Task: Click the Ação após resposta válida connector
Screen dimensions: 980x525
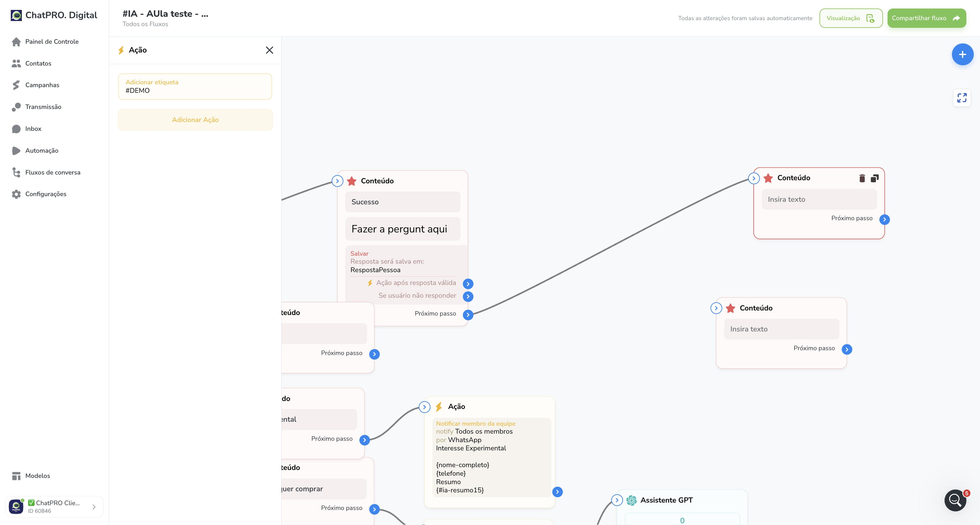Action: point(468,283)
